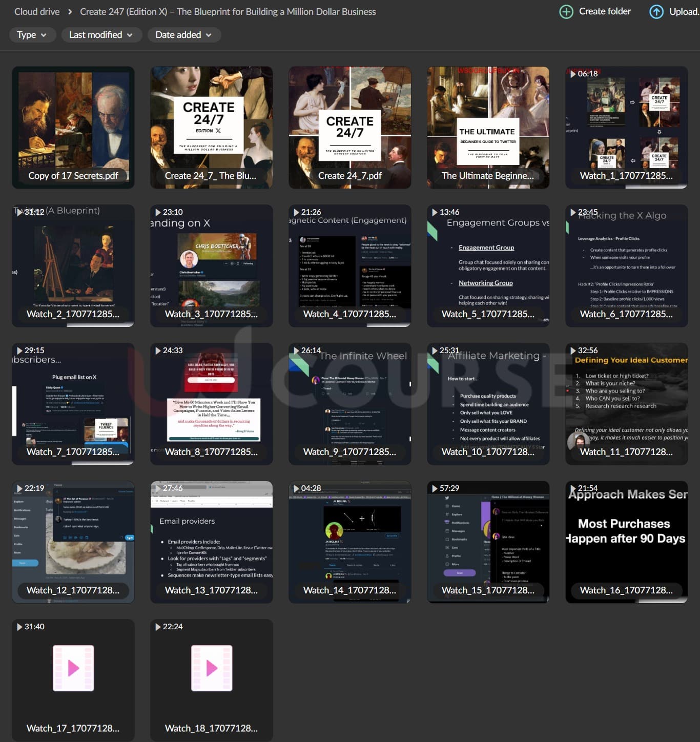
Task: Click the play icon on Watch_1 video
Action: coord(573,74)
